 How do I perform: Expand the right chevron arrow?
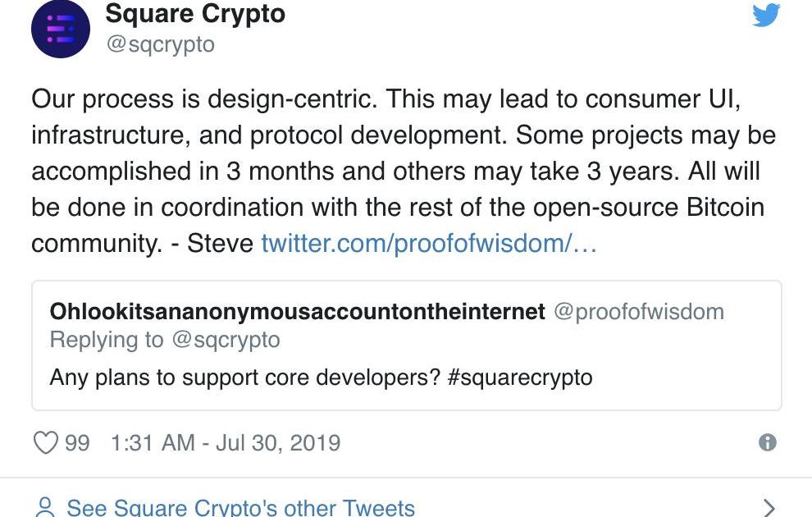click(769, 507)
